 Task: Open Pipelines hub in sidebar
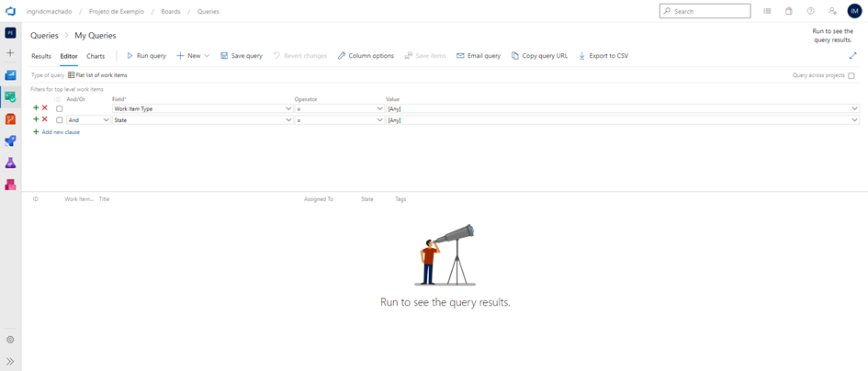[x=10, y=141]
